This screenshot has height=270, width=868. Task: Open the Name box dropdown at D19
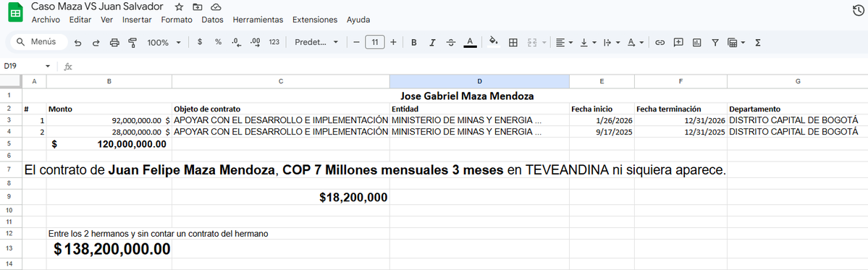click(x=48, y=67)
